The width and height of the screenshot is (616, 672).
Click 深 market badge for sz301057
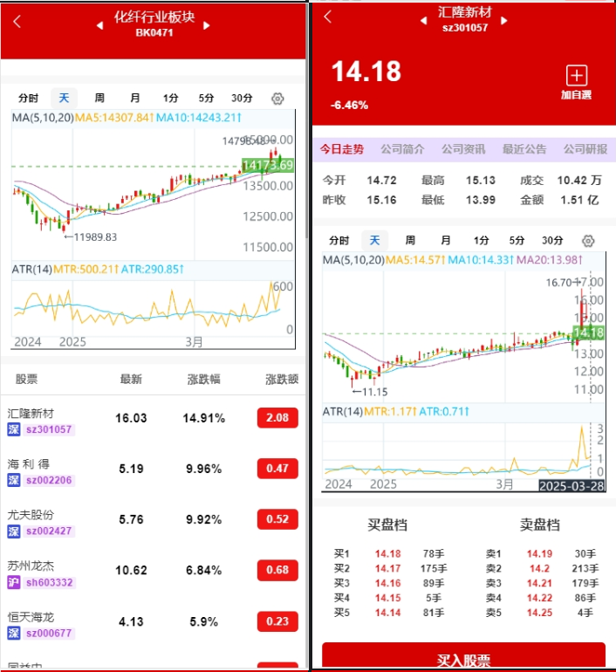tap(14, 429)
